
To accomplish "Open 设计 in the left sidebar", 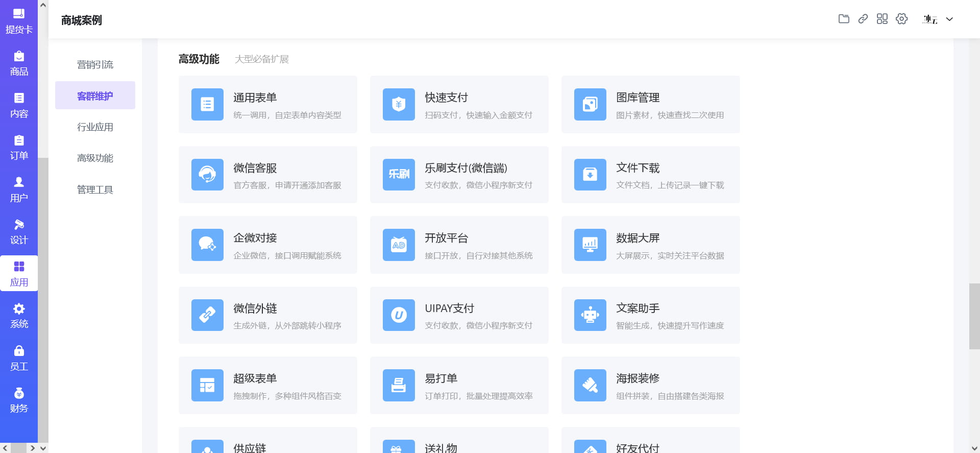I will click(x=19, y=232).
